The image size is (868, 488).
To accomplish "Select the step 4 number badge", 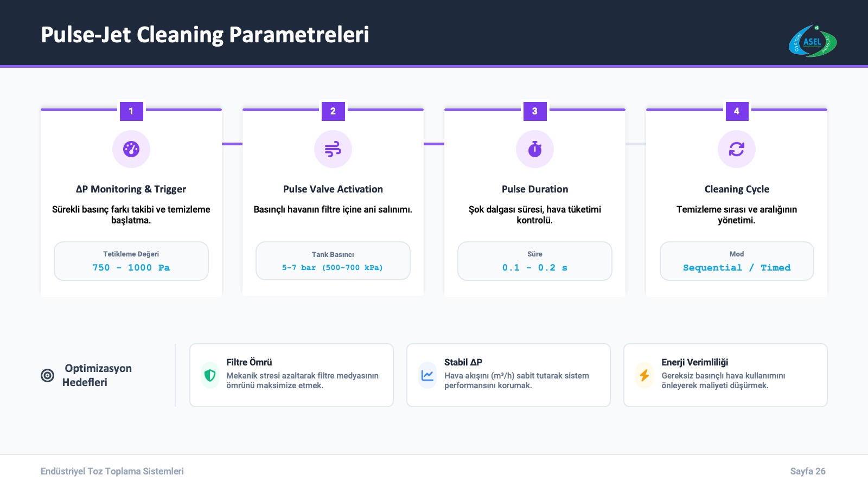I will click(x=737, y=111).
